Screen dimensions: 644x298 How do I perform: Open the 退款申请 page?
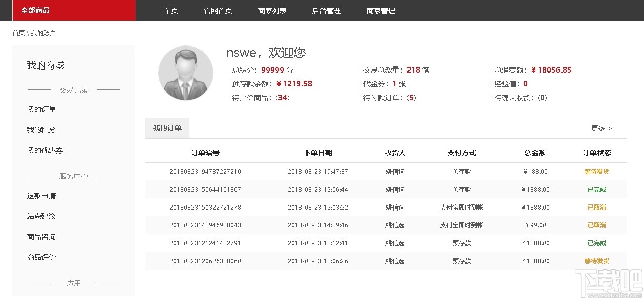pos(41,195)
